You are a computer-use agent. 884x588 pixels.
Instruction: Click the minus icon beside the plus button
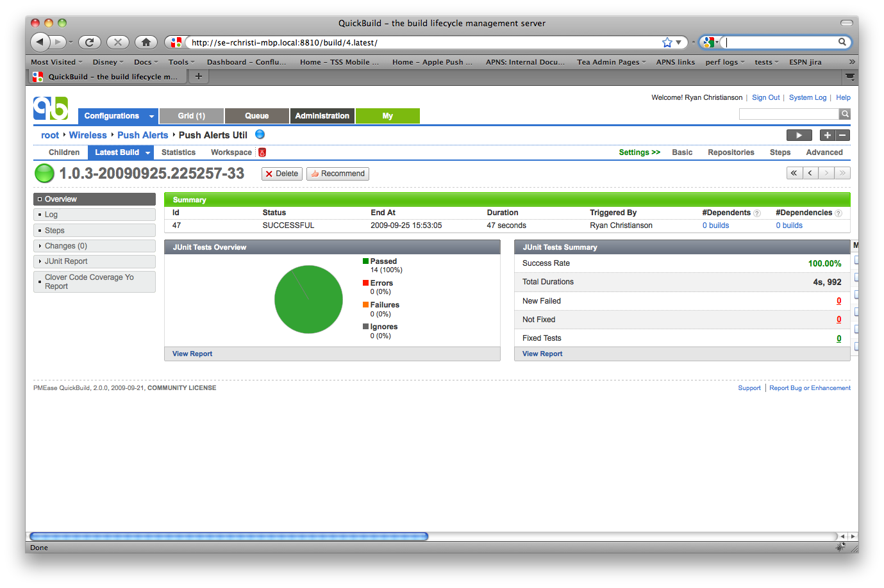[843, 135]
